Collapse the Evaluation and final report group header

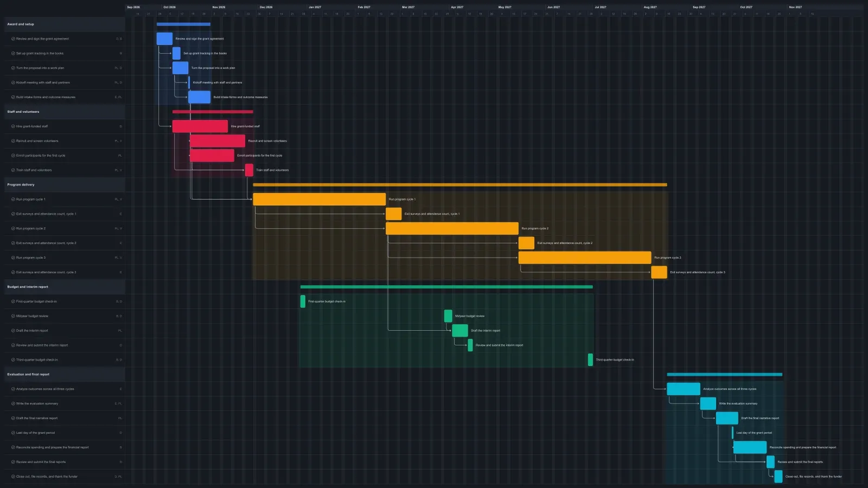pos(65,375)
